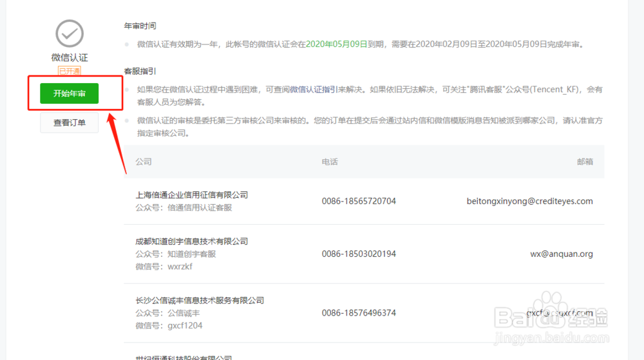Click the 微信认证 label under the checkmark
The width and height of the screenshot is (644, 360).
pyautogui.click(x=70, y=57)
